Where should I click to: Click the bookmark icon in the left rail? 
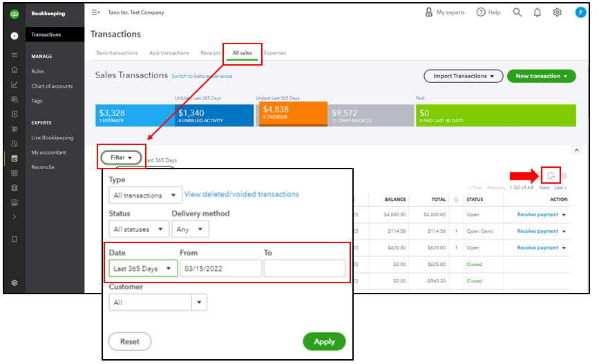point(15,240)
